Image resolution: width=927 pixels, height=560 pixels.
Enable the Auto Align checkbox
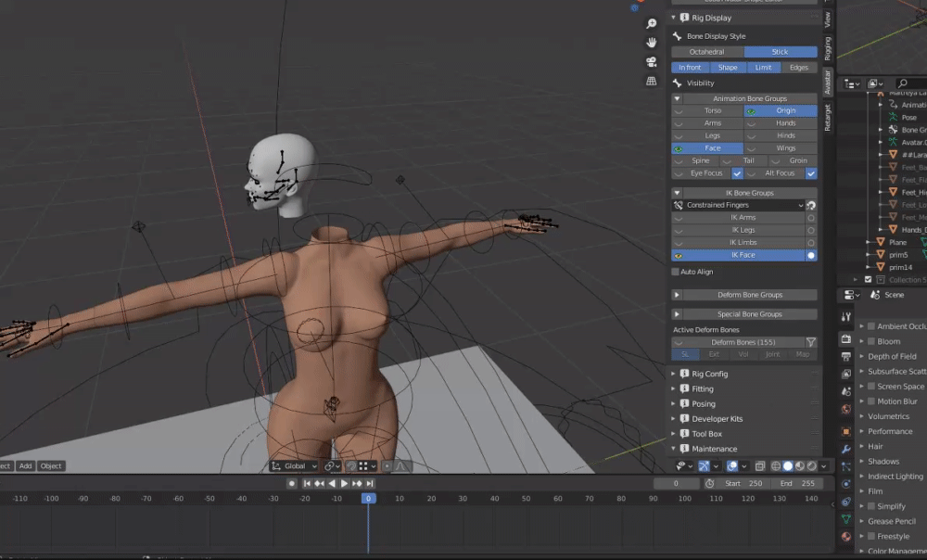tap(676, 272)
